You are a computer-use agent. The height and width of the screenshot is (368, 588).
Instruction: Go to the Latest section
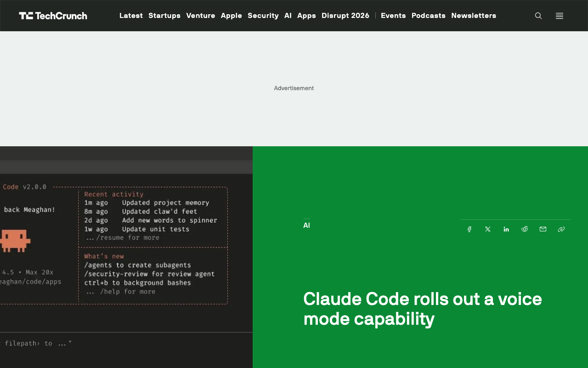(x=131, y=16)
